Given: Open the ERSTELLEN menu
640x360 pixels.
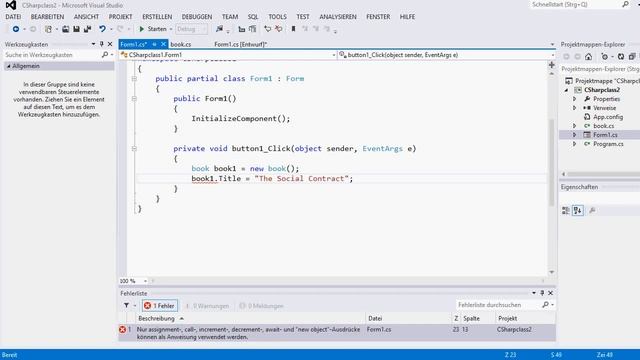Looking at the screenshot, I should [x=157, y=17].
